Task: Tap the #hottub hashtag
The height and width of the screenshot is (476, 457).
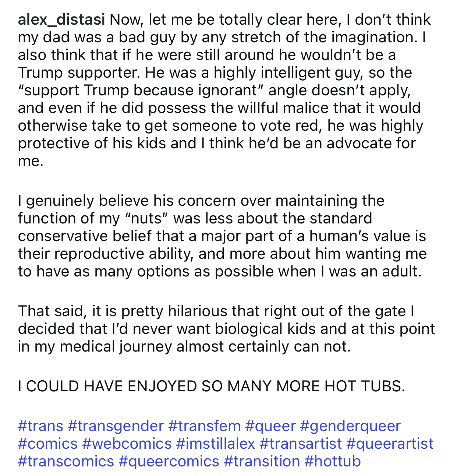Action: (x=333, y=461)
